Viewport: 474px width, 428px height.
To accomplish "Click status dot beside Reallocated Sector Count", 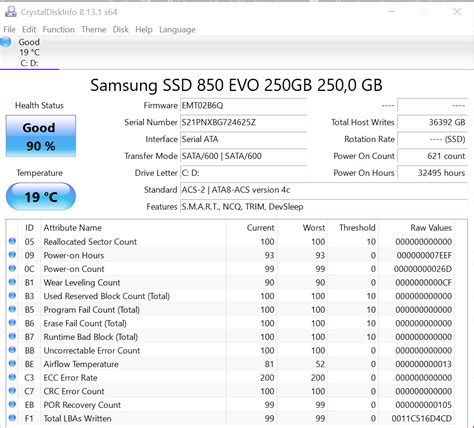I will (x=12, y=241).
